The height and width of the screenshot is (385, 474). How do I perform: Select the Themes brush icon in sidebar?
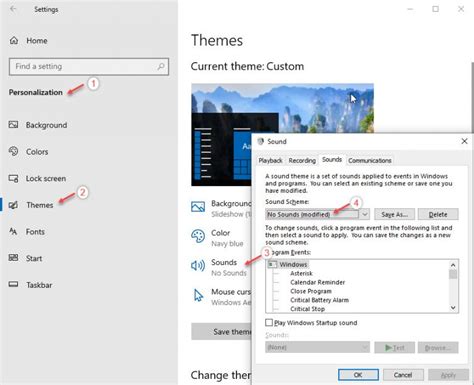point(13,205)
